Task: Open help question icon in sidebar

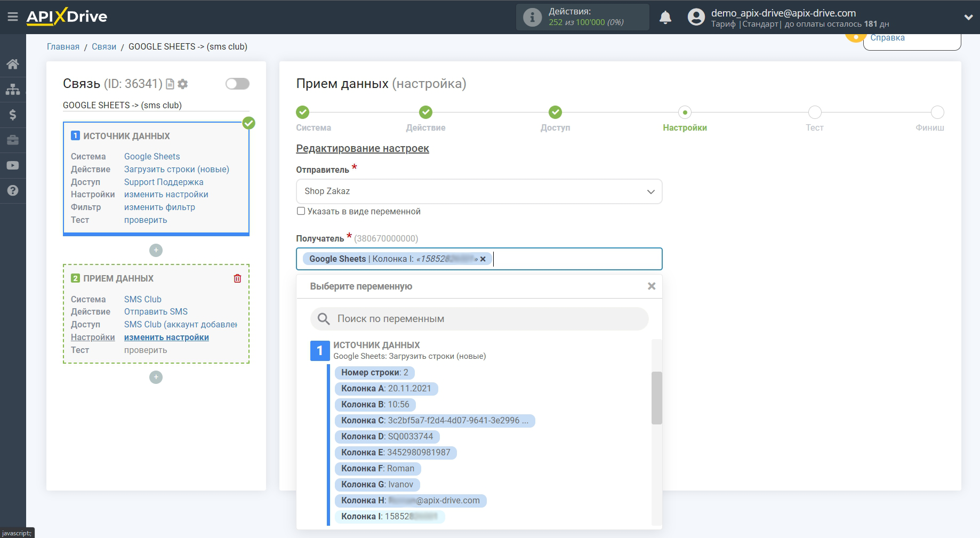Action: click(x=13, y=190)
